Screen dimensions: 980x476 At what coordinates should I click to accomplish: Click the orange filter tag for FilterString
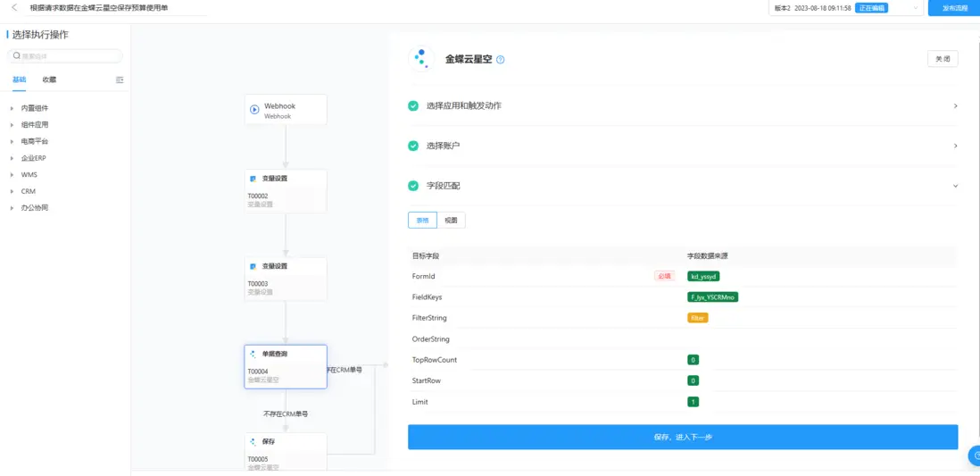click(x=697, y=318)
